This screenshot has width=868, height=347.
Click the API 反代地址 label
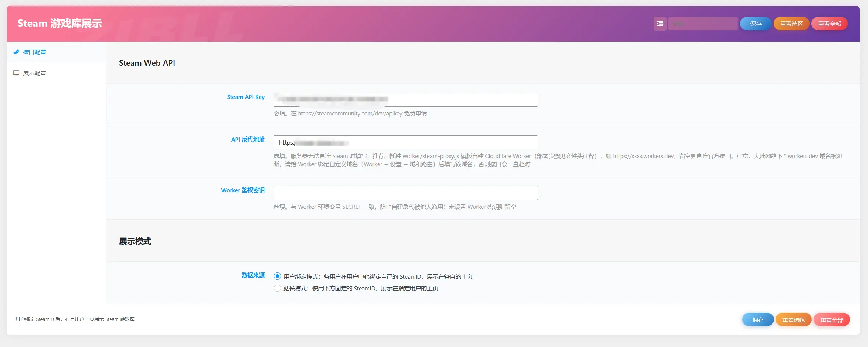coord(248,140)
